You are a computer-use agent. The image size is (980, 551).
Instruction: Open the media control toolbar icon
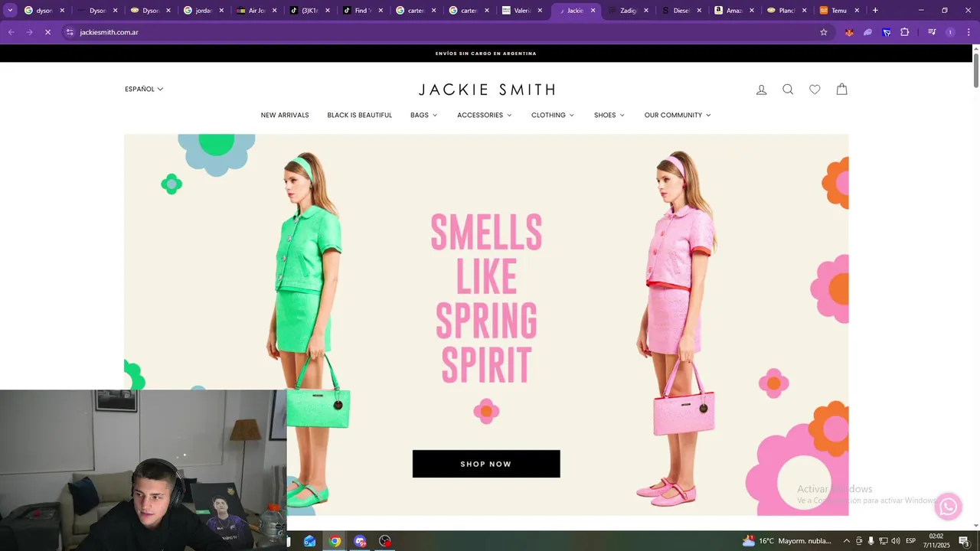pos(932,32)
